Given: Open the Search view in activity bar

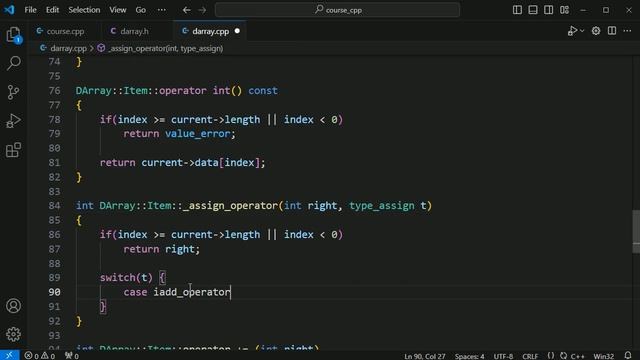Looking at the screenshot, I should click(13, 63).
